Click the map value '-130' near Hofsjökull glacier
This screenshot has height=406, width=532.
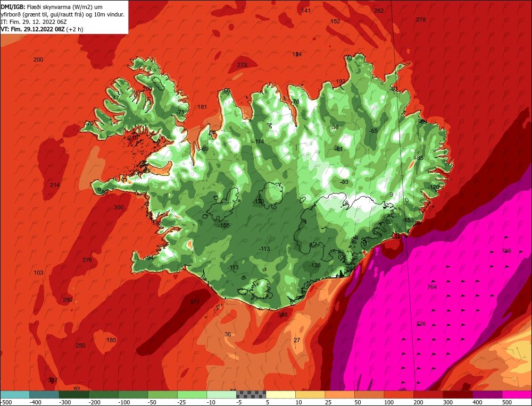pyautogui.click(x=259, y=201)
